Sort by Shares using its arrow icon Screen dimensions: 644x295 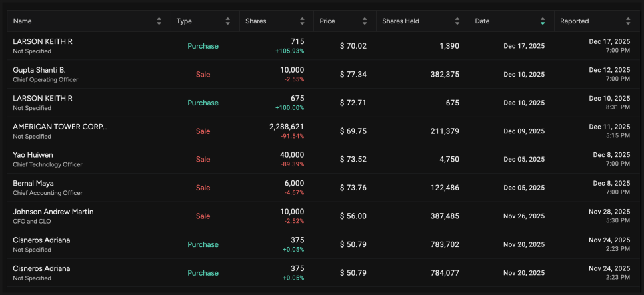click(302, 21)
